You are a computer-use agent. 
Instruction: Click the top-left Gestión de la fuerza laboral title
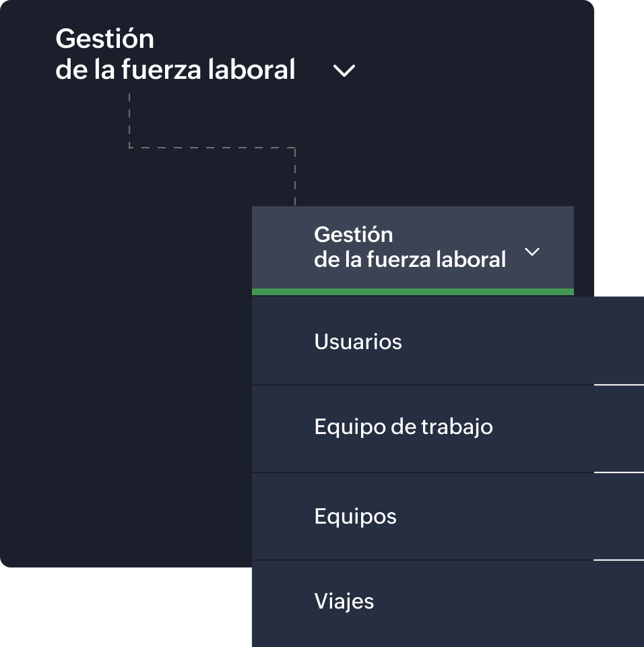pos(175,54)
